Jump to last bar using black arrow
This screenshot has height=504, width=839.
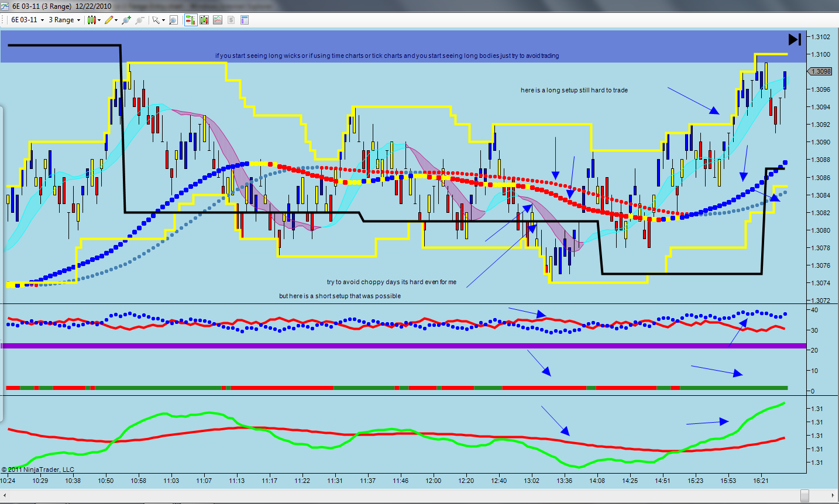point(795,39)
